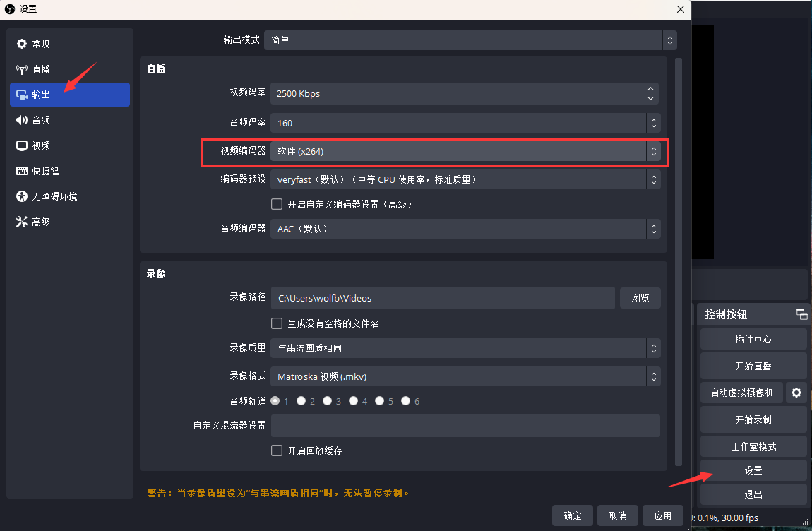This screenshot has height=531, width=812.
Task: Click 自动虚拟摄像机 in main window
Action: pyautogui.click(x=741, y=393)
